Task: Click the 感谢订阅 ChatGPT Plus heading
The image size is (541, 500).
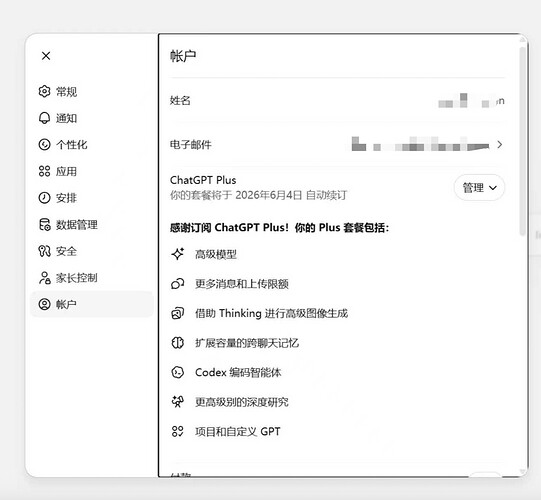Action: (x=279, y=228)
